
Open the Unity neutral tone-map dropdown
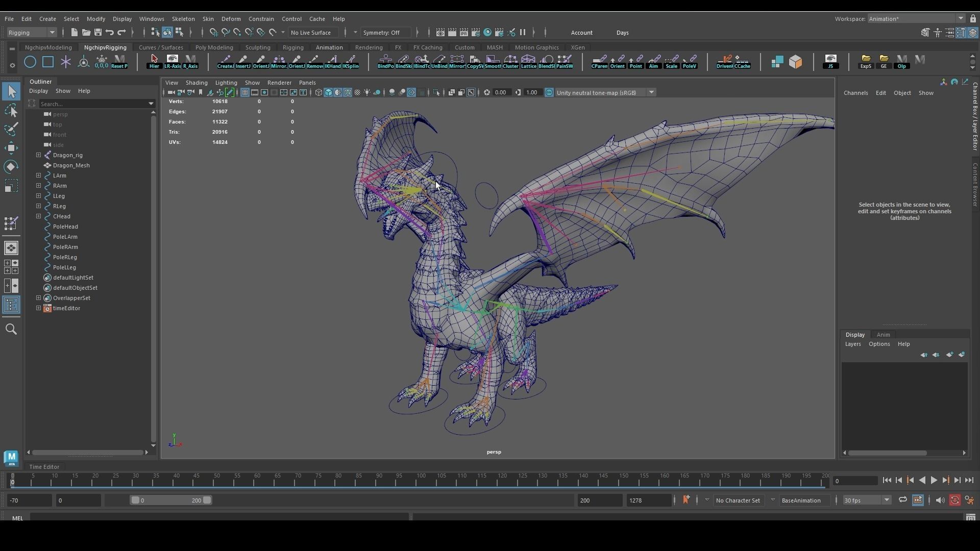pos(605,92)
